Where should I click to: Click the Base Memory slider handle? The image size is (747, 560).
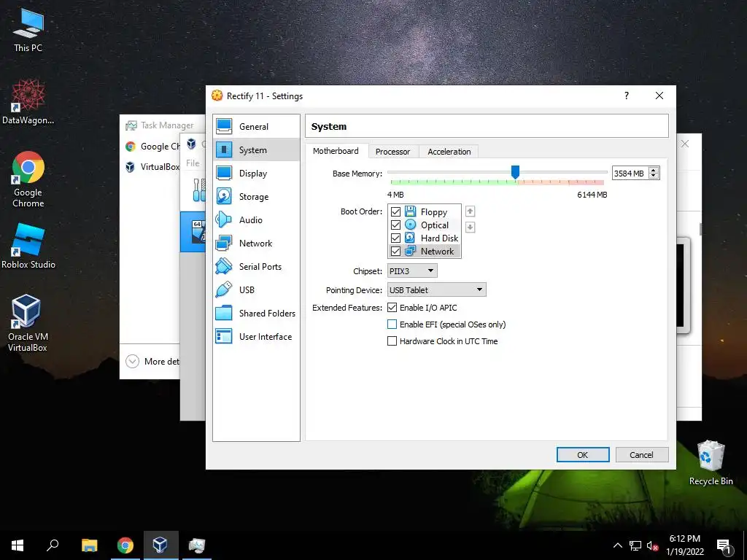coord(515,172)
